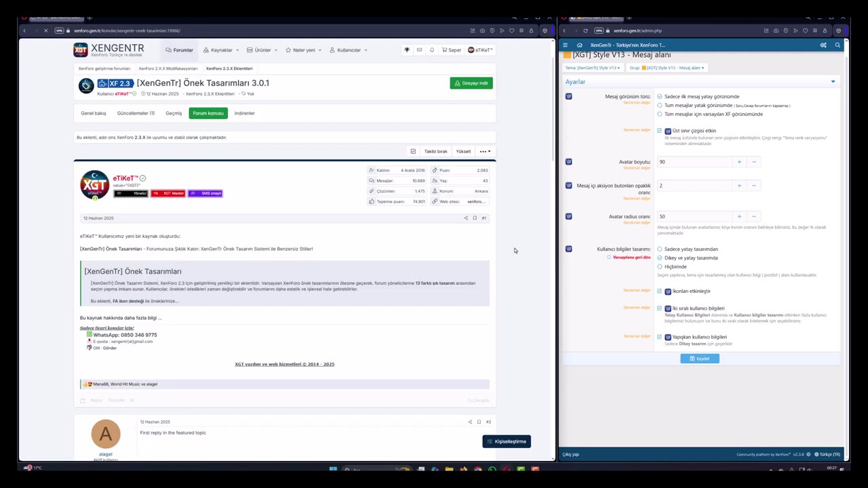Image resolution: width=868 pixels, height=488 pixels.
Task: Bookmark post #1 with bookmark icon
Action: (x=475, y=218)
